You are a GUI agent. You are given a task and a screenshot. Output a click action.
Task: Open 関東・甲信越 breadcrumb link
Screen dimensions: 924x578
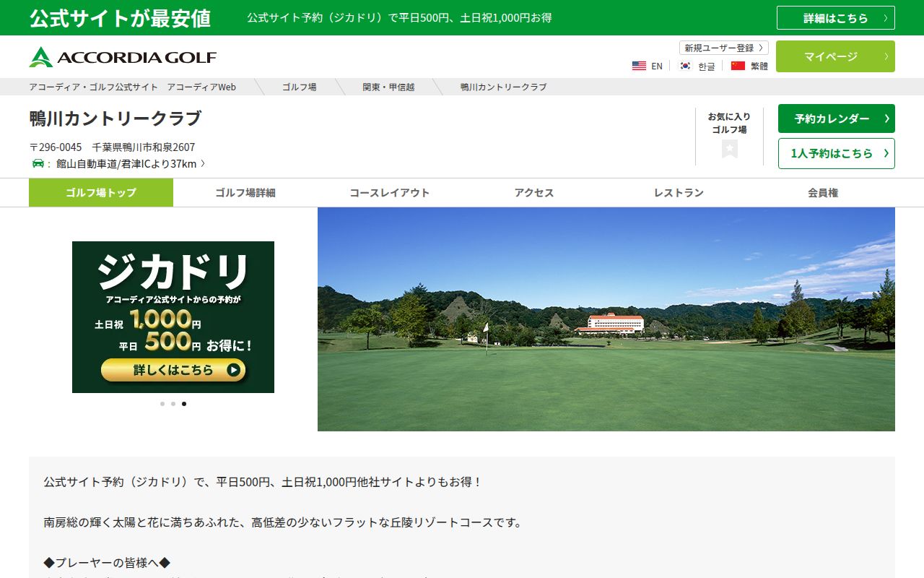point(388,87)
